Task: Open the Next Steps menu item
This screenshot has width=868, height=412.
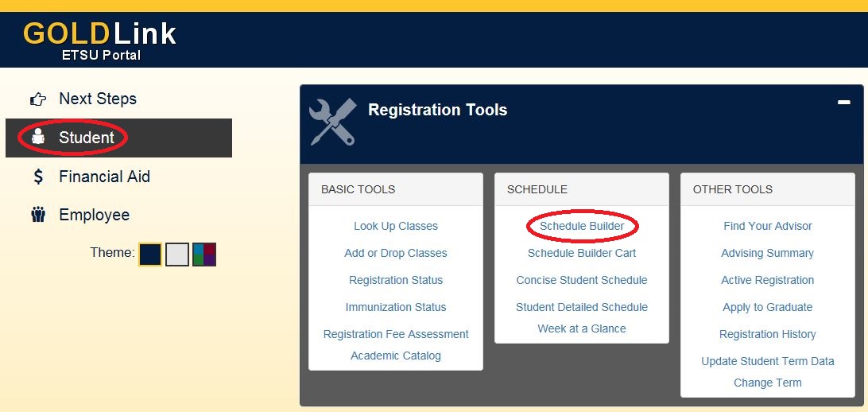Action: (98, 99)
